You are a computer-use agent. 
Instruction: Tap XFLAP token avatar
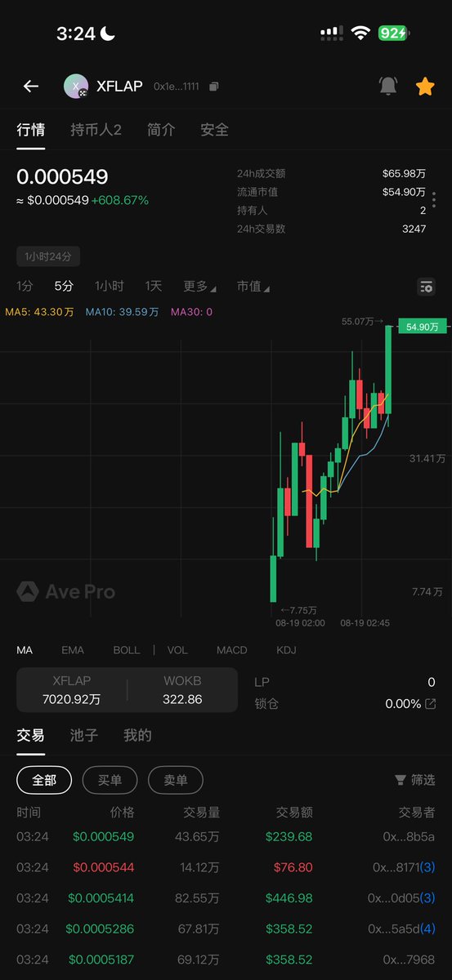coord(76,87)
